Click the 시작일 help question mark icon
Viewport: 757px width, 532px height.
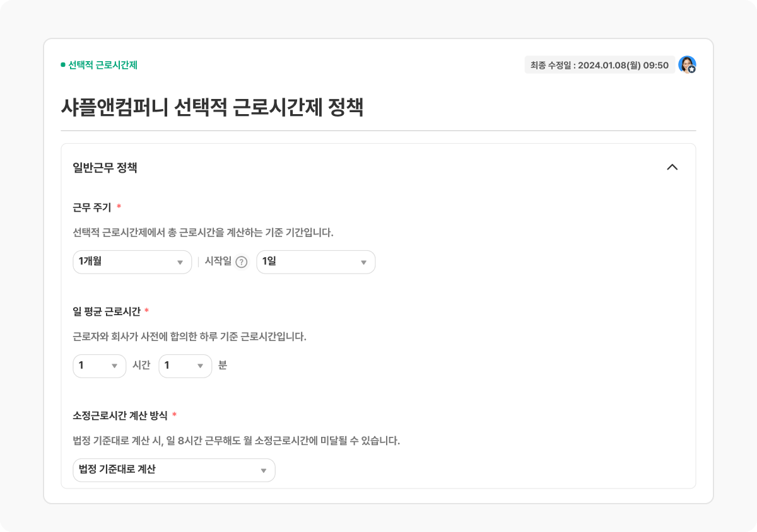tap(241, 262)
